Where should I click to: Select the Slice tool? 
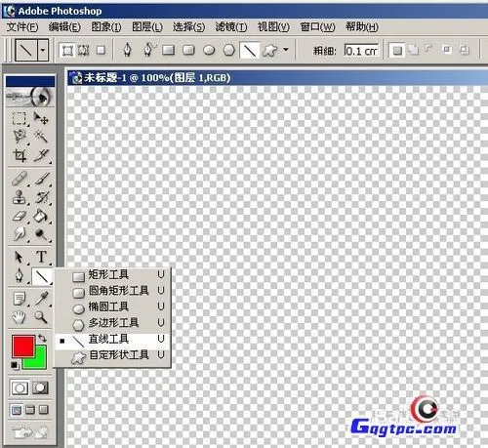[41, 155]
